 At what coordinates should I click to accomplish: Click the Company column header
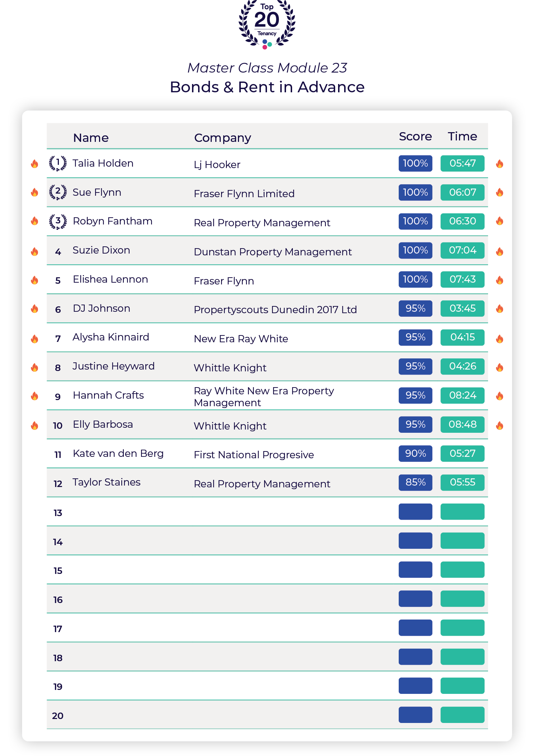coord(222,138)
